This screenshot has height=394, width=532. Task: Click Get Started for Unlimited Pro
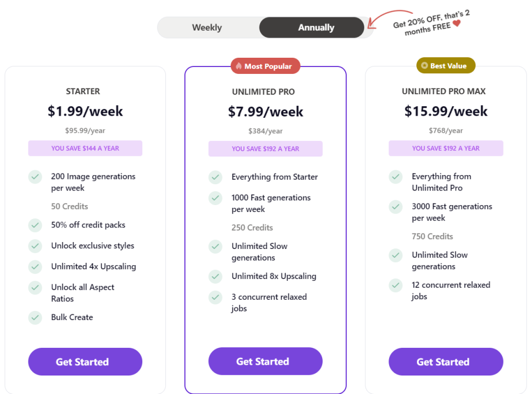pyautogui.click(x=265, y=362)
